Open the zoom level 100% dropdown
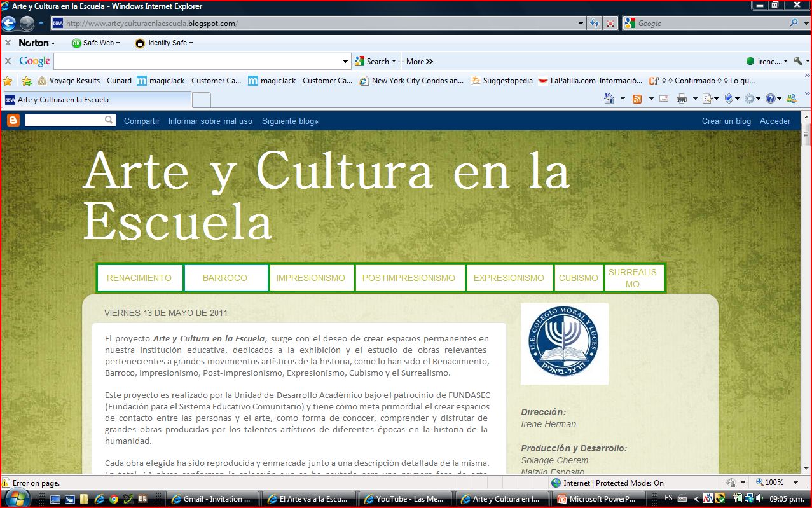 point(795,483)
